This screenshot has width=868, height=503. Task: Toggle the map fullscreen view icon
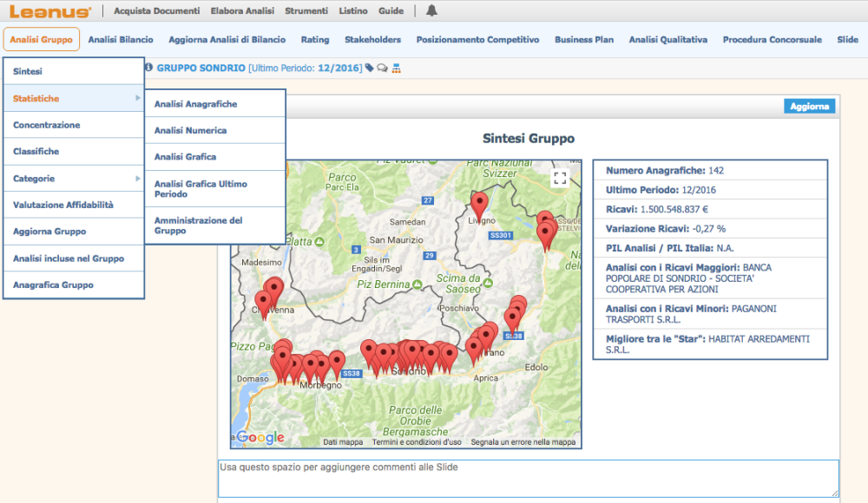click(560, 178)
